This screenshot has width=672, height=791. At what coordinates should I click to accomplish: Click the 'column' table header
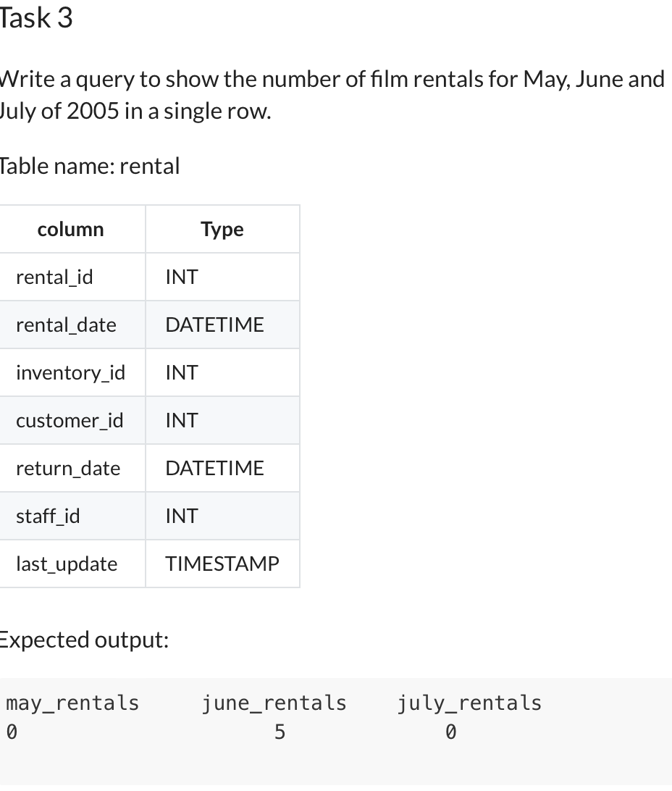(x=70, y=229)
